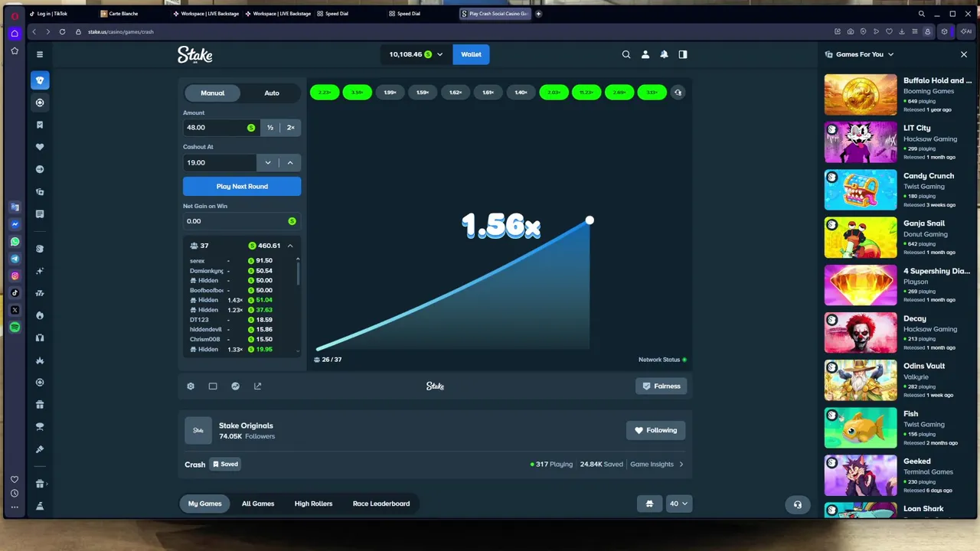Select the My Games tab
Viewport: 980px width, 551px height.
[x=205, y=504]
